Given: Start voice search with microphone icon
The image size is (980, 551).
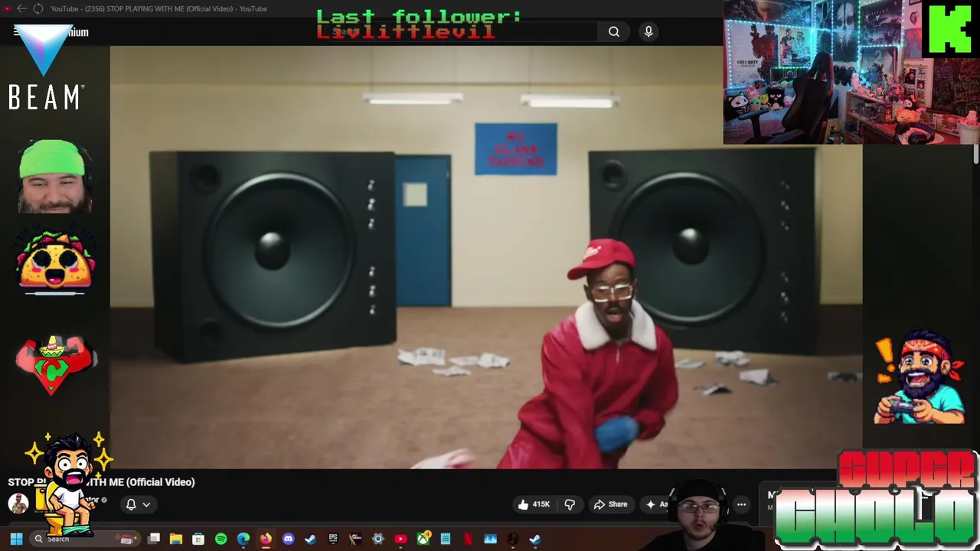Looking at the screenshot, I should [648, 31].
